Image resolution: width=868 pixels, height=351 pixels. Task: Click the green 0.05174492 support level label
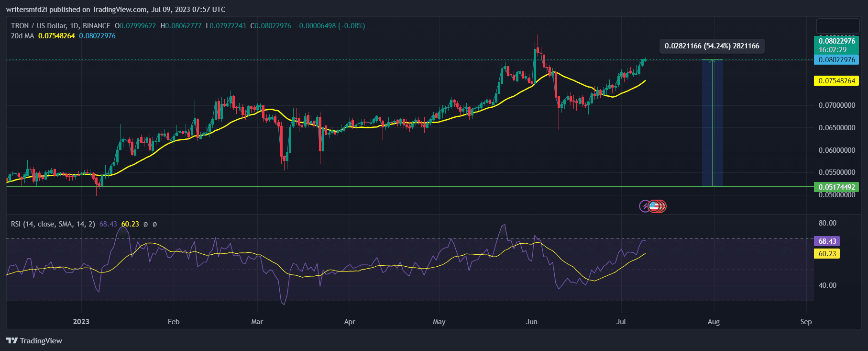836,187
